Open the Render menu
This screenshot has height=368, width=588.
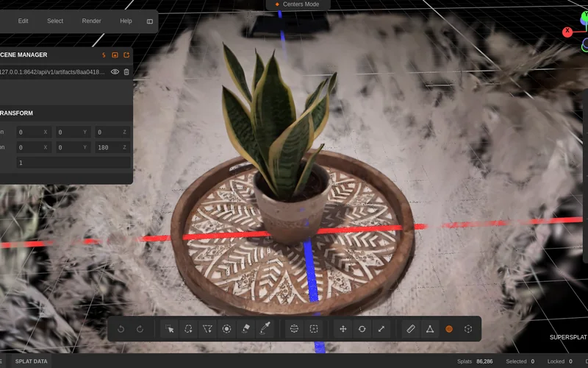91,21
